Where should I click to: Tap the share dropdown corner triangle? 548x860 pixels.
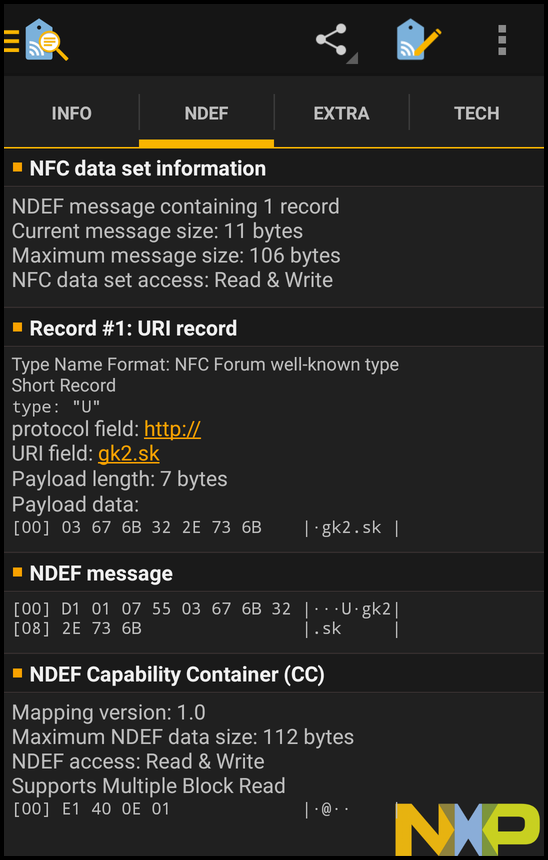352,58
